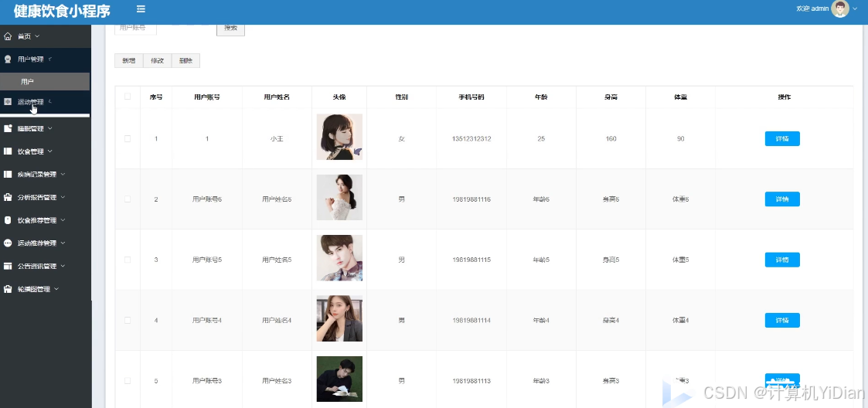Screen dimensions: 868x408
Task: Open 详情 for 用户账号4
Action: [x=782, y=320]
